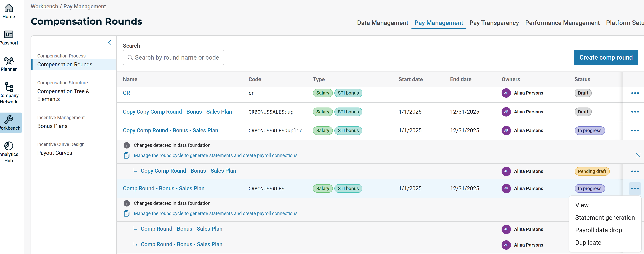Click Create comp round button
This screenshot has height=254, width=644.
click(x=606, y=57)
